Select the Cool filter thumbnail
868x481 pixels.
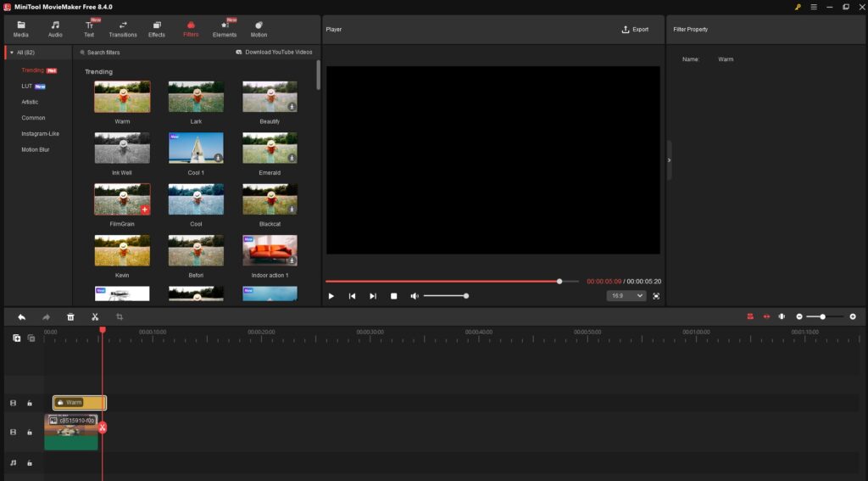pos(196,199)
